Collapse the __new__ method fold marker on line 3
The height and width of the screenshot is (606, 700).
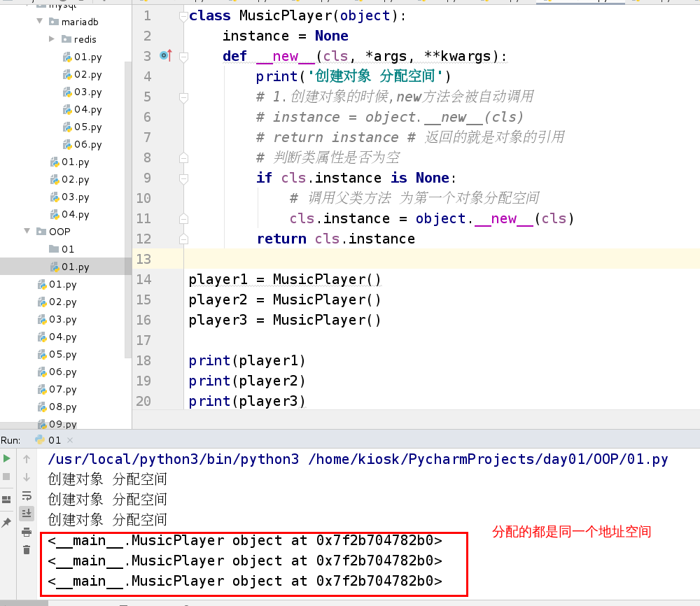183,57
